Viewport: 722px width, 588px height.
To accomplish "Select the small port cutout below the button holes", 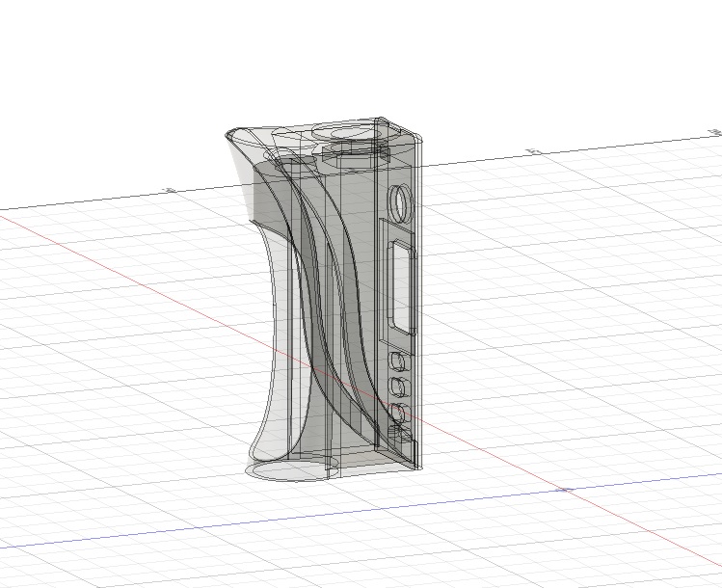I will pos(399,434).
